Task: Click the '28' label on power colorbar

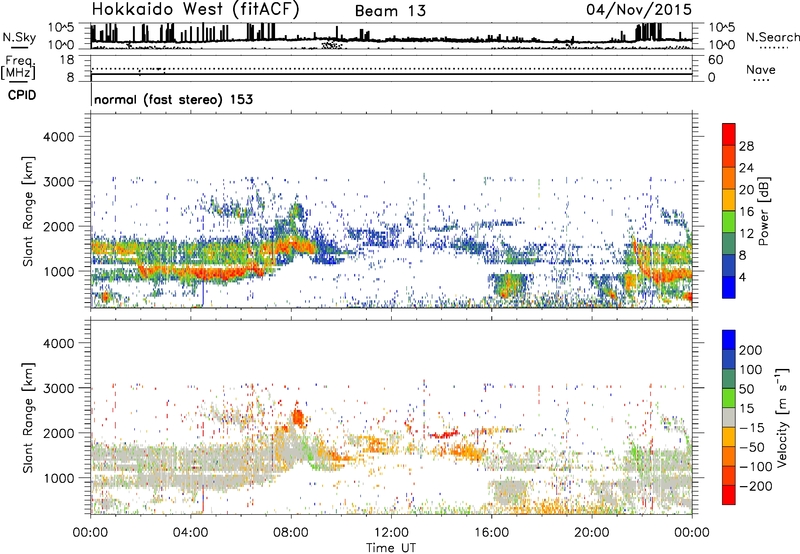Action: click(x=746, y=146)
